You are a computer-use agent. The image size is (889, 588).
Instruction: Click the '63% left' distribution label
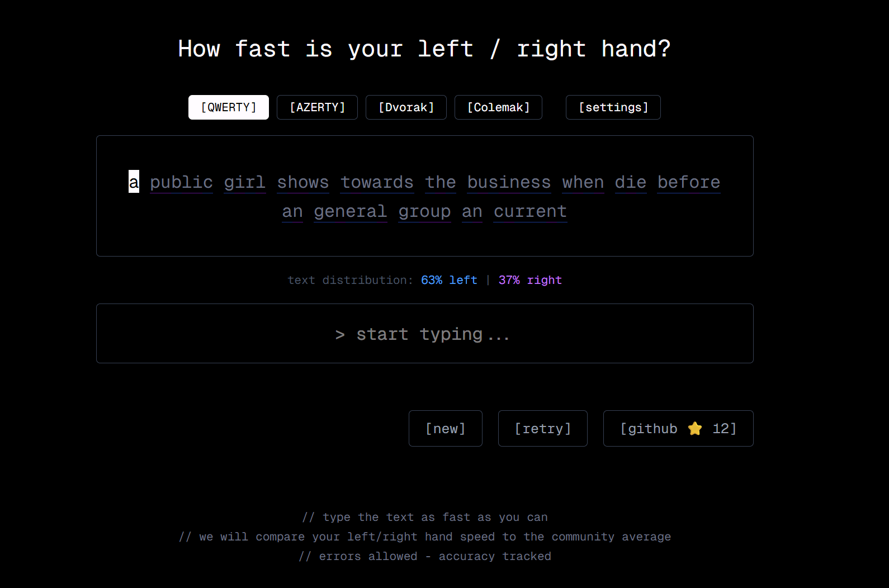click(449, 280)
